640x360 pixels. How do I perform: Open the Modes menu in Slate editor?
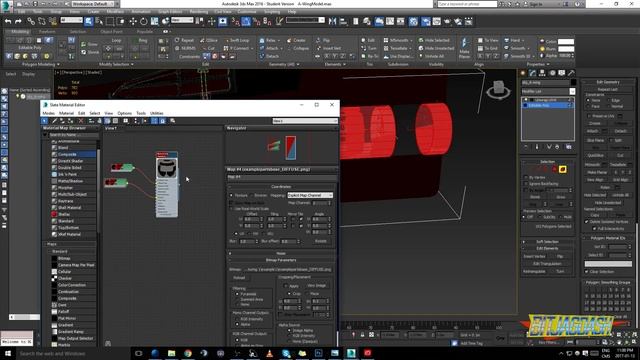49,113
